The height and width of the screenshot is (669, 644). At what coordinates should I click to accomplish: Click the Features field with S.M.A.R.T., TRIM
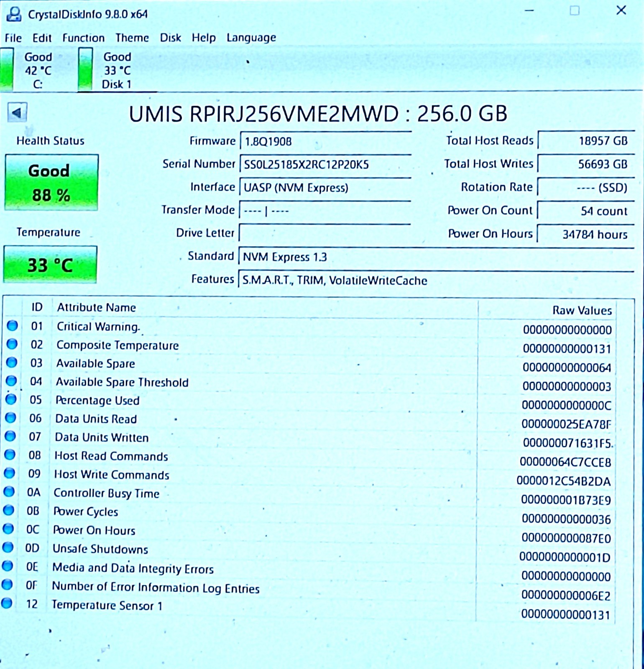pyautogui.click(x=436, y=280)
